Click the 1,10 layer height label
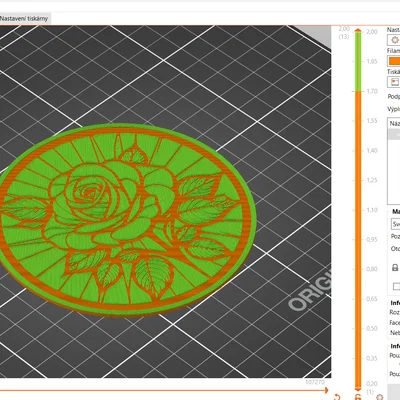Screen dimensions: 400x400 pyautogui.click(x=372, y=210)
